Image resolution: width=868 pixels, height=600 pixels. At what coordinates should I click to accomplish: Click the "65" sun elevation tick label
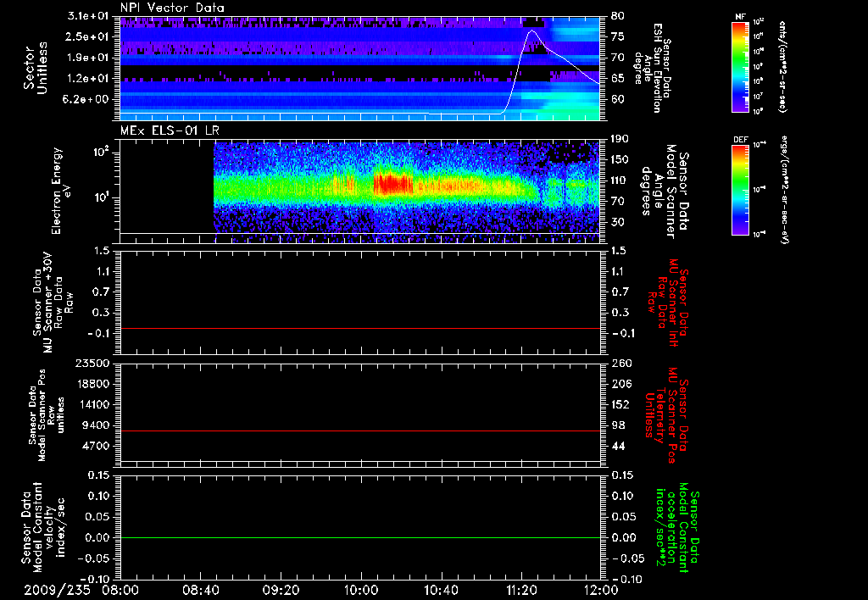618,79
